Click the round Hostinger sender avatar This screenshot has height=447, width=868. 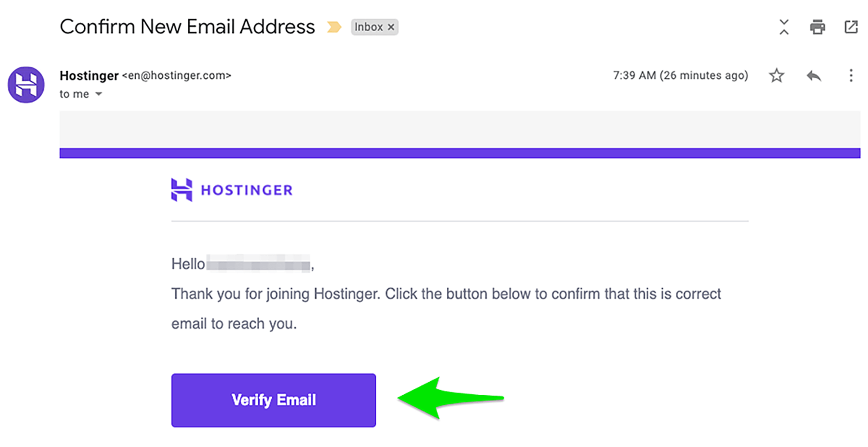click(26, 84)
